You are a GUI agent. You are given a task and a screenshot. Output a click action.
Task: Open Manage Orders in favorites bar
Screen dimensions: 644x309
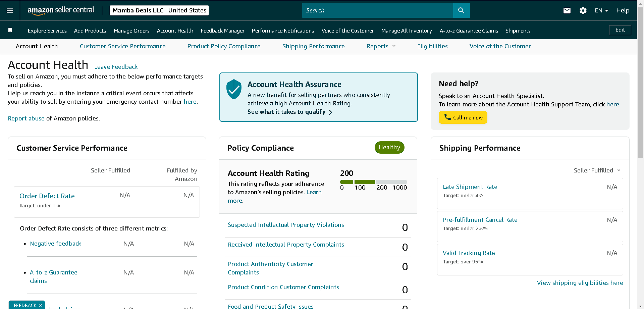[131, 31]
